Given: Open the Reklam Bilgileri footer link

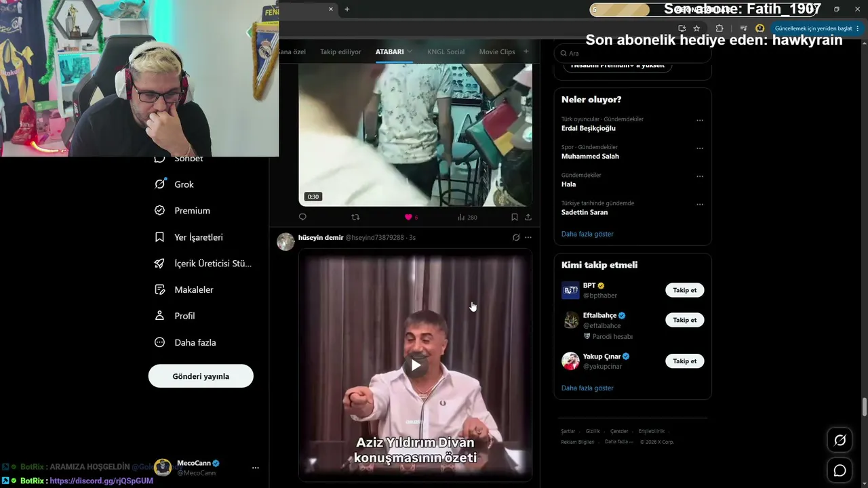Looking at the screenshot, I should point(577,442).
